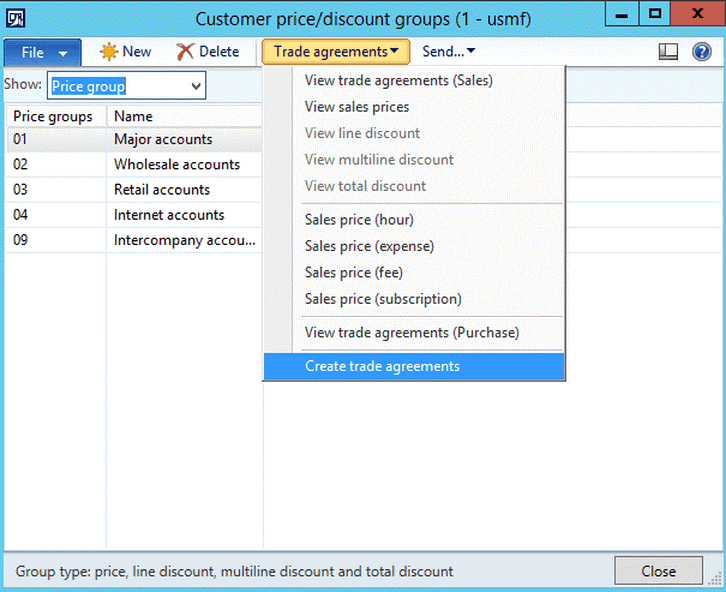Minimize the Customer price/discount groups window
Image resolution: width=726 pixels, height=592 pixels.
[622, 14]
